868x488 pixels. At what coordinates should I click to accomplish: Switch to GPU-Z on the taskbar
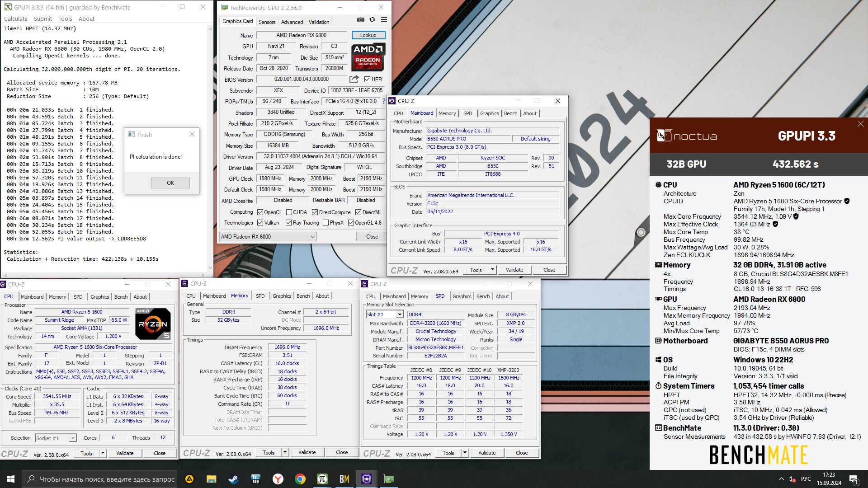click(389, 479)
